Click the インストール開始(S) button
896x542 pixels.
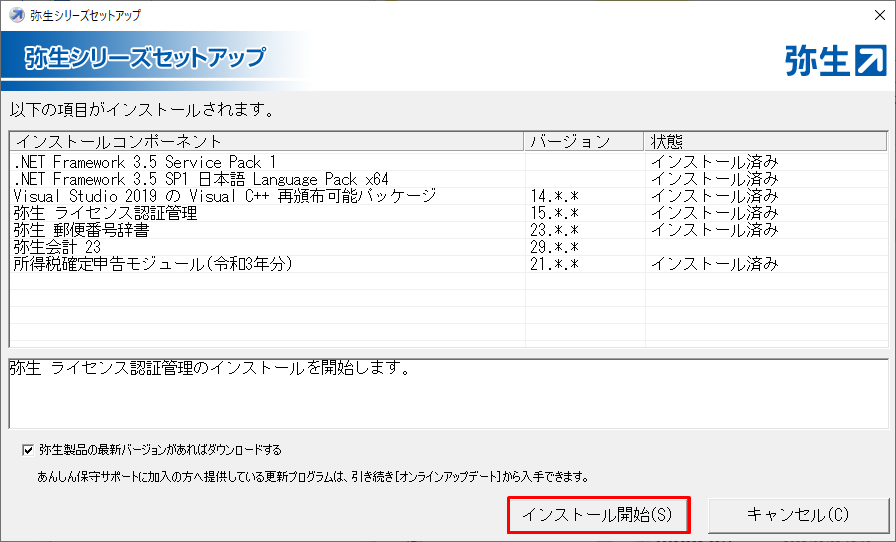click(599, 515)
